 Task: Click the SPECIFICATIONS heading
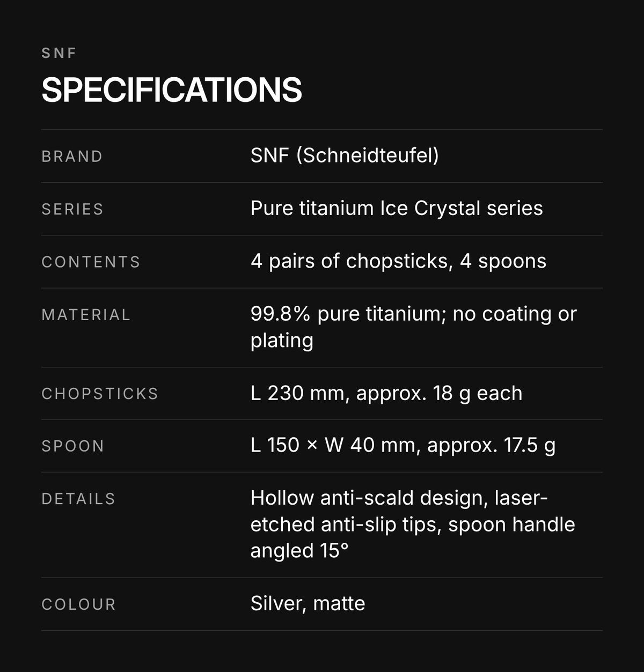click(172, 90)
